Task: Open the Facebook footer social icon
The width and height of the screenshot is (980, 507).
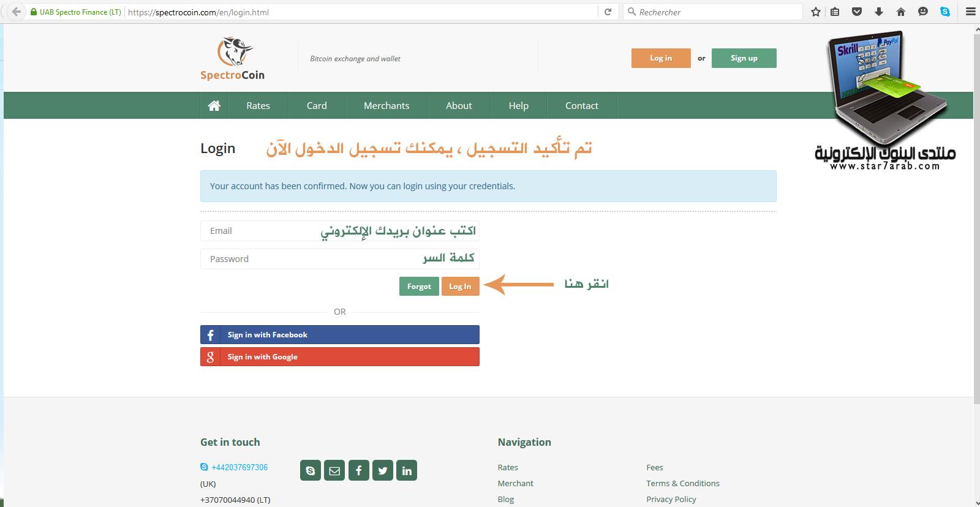Action: [359, 470]
